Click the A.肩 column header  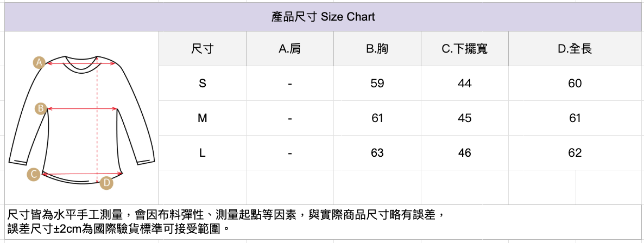click(290, 49)
